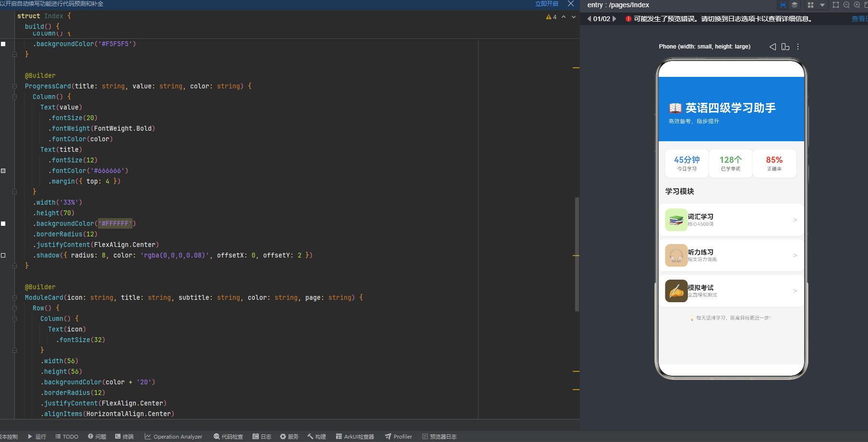Screen dimensions: 868x442
Task: Open the three-dot more options for Phone
Action: [x=798, y=47]
